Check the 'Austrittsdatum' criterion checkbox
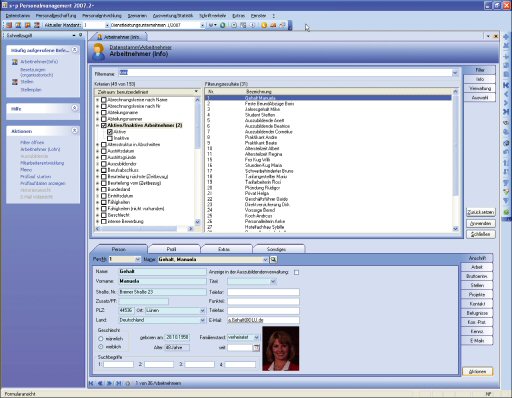The image size is (512, 398). (x=104, y=151)
